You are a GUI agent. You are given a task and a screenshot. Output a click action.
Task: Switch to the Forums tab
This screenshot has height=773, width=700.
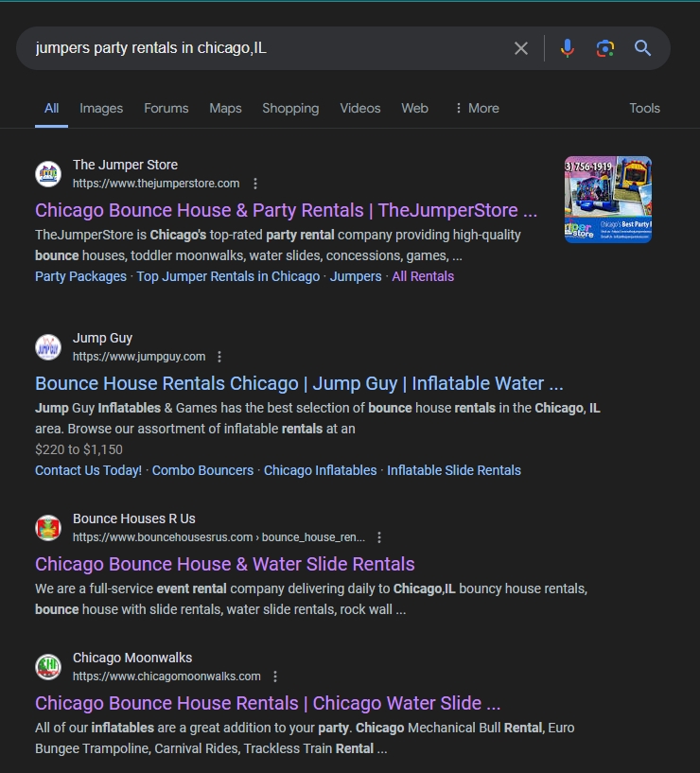point(166,109)
